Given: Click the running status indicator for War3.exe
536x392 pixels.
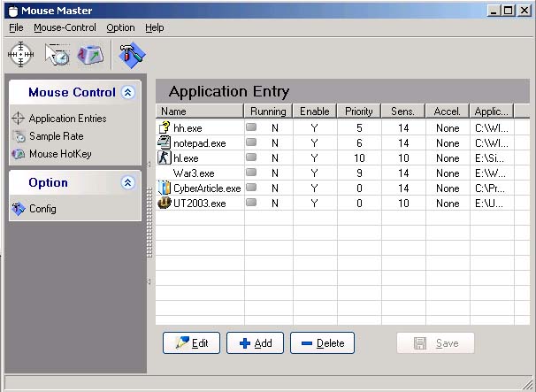Looking at the screenshot, I should click(x=251, y=172).
